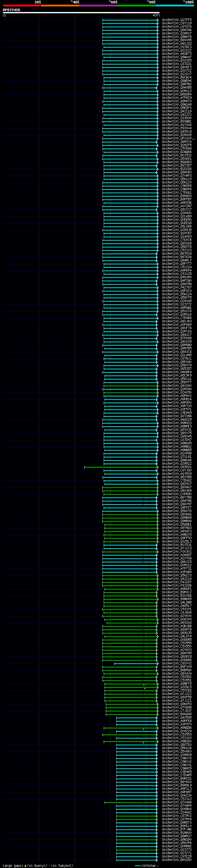This screenshot has height=868, width=197.
Task: Click the =100char. scale legend
Action: pyautogui.click(x=147, y=865)
